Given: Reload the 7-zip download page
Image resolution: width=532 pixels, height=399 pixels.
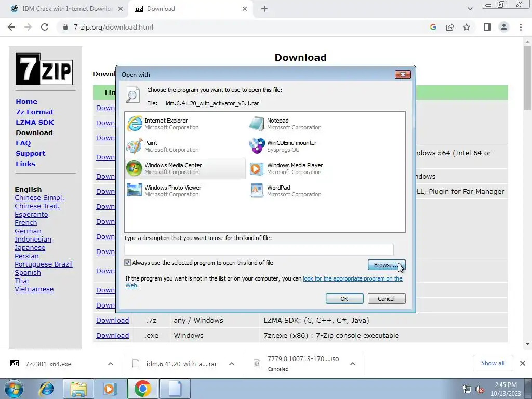Looking at the screenshot, I should [45, 27].
